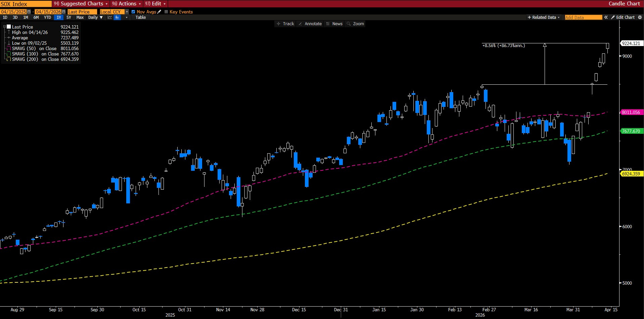644x319 pixels.
Task: Click the Add Data input field
Action: tap(583, 17)
